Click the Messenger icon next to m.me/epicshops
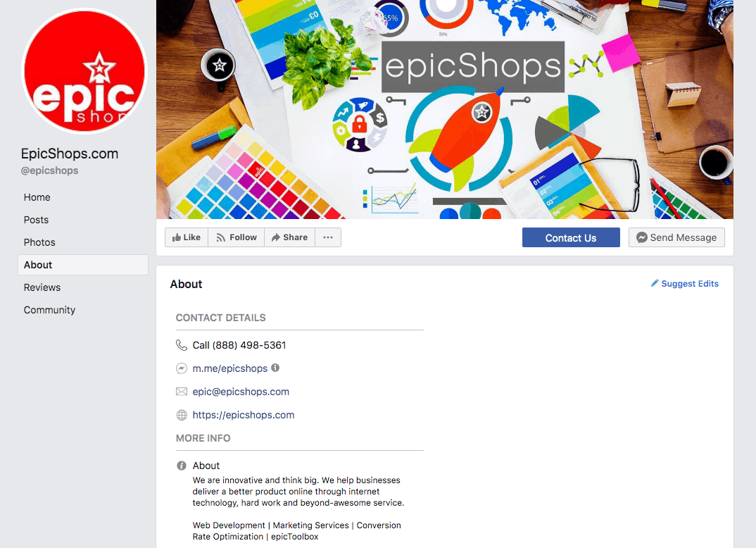756x548 pixels. tap(182, 368)
